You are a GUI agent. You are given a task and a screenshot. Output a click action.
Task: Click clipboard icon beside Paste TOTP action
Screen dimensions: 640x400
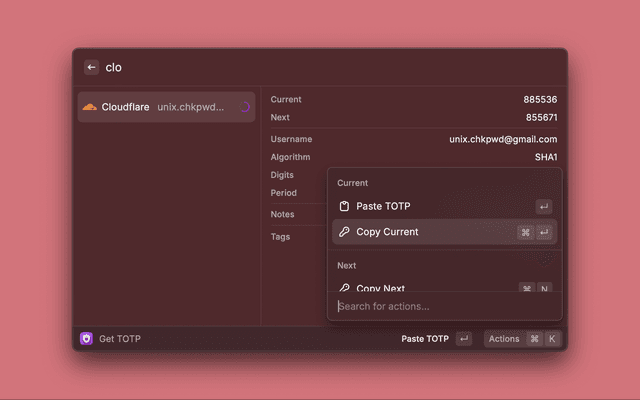(x=344, y=206)
